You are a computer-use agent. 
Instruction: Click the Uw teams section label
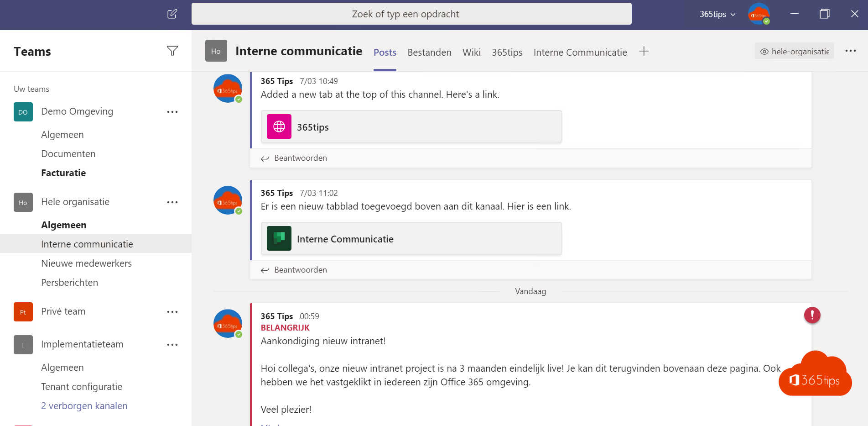31,89
